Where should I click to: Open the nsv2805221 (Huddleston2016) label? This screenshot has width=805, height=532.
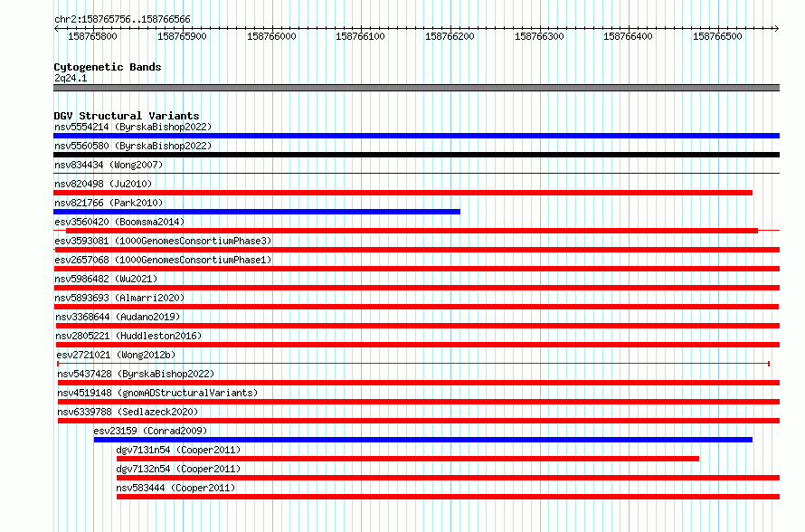pyautogui.click(x=128, y=336)
